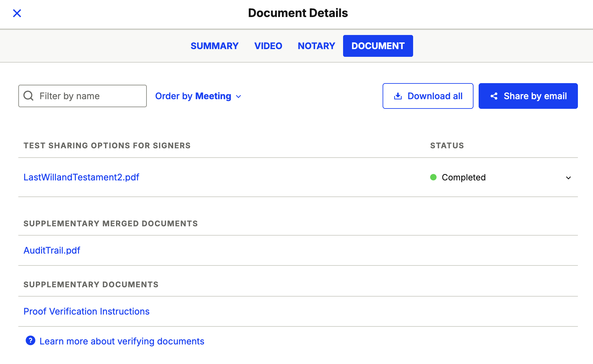The height and width of the screenshot is (364, 593).
Task: Open the Video tab
Action: [268, 46]
